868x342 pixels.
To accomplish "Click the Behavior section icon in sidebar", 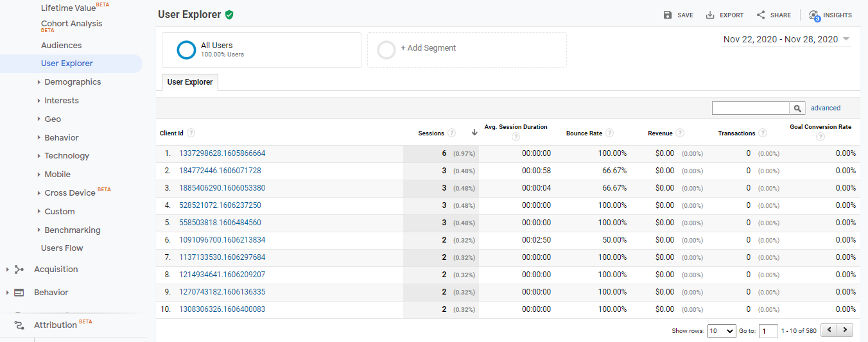I will pyautogui.click(x=19, y=293).
